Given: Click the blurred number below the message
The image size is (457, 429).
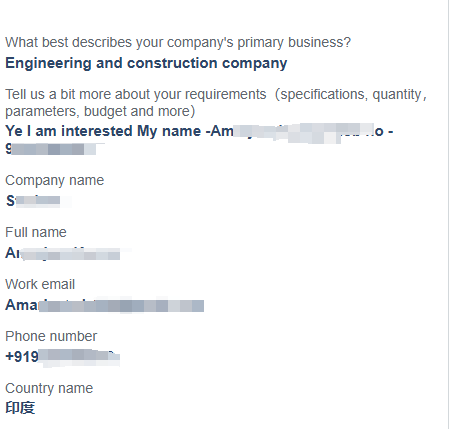Looking at the screenshot, I should [x=52, y=149].
